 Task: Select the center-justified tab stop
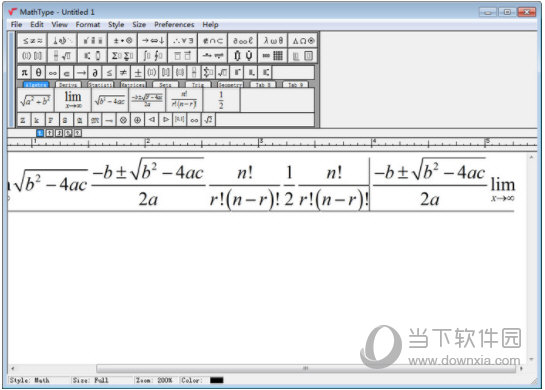pyautogui.click(x=49, y=133)
